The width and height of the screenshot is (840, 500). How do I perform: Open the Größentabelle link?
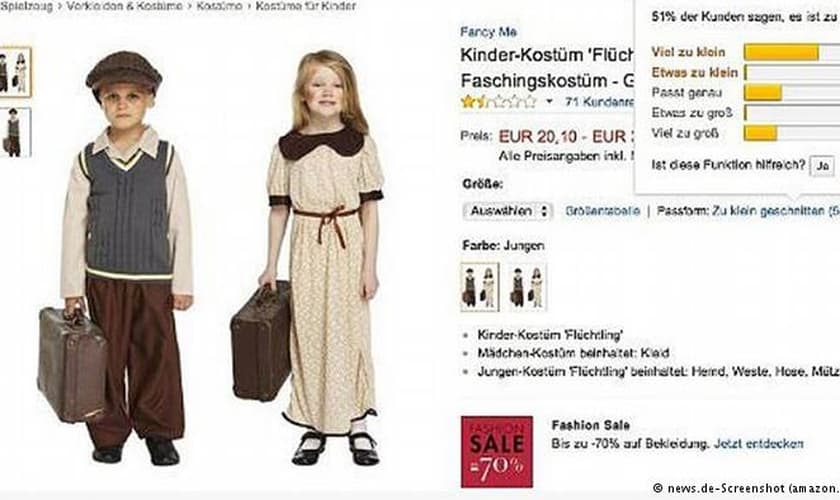click(602, 211)
